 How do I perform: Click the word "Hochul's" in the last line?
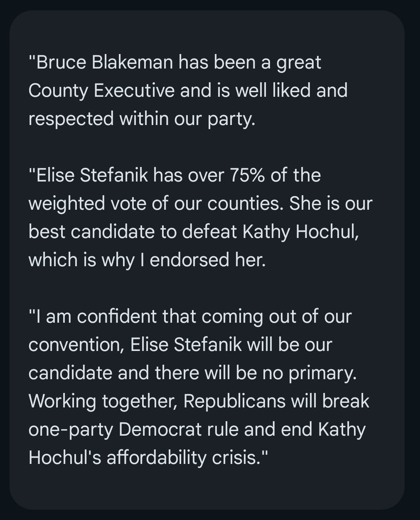click(67, 458)
